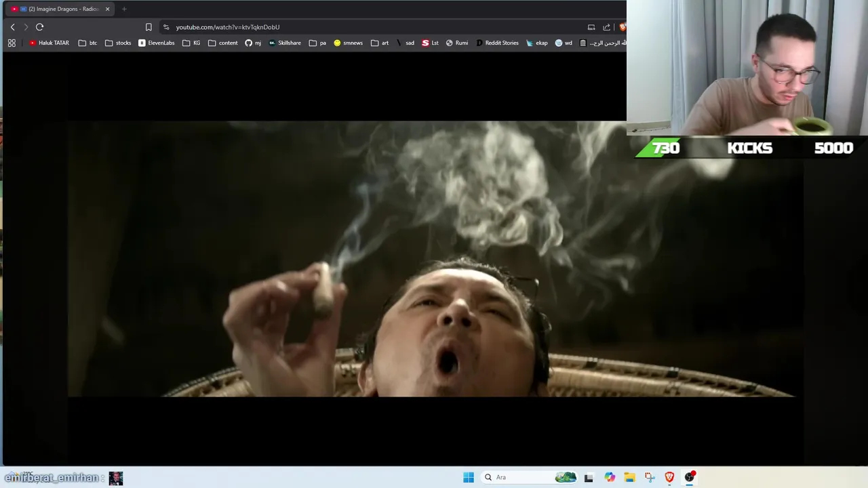Open site settings icon in address bar
Image resolution: width=868 pixels, height=488 pixels.
[x=166, y=27]
